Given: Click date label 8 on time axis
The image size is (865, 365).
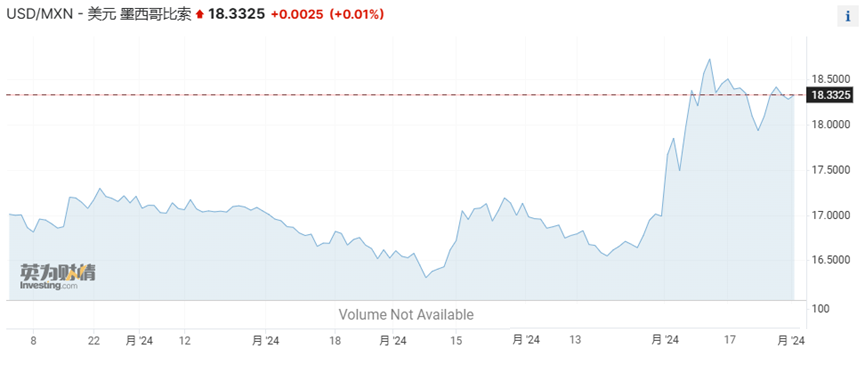Looking at the screenshot, I should click(33, 341).
